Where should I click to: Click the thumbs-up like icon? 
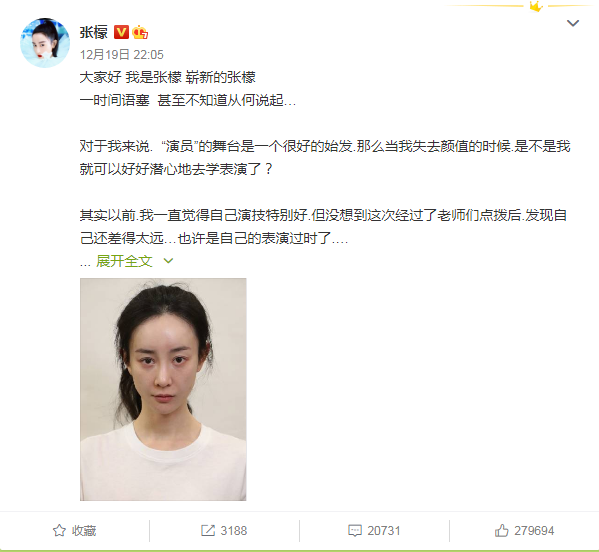(x=502, y=530)
